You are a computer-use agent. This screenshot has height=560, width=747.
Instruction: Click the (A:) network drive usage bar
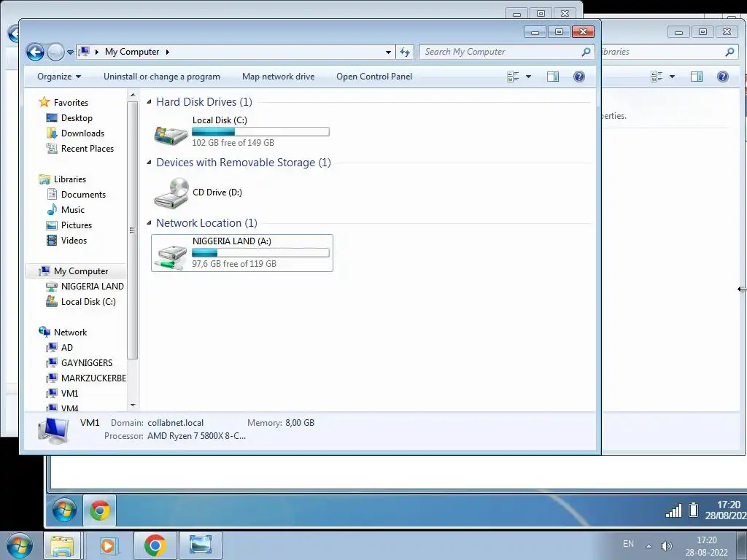click(x=260, y=252)
